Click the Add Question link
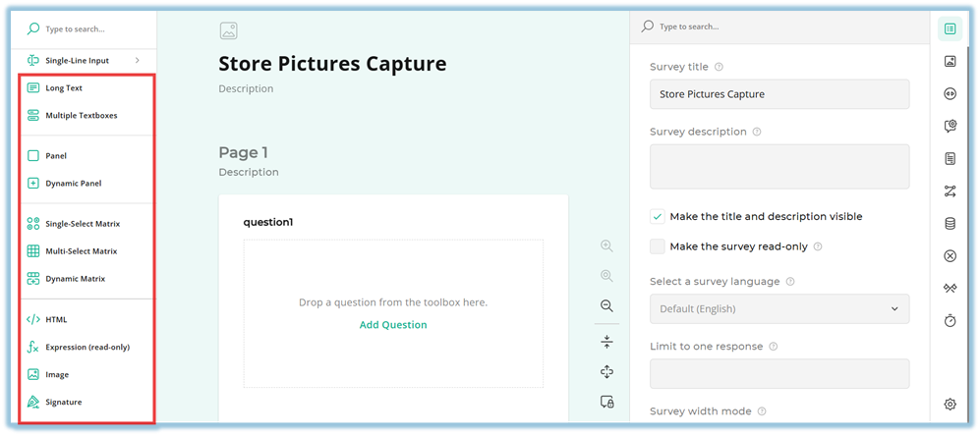980x436 pixels. point(393,325)
